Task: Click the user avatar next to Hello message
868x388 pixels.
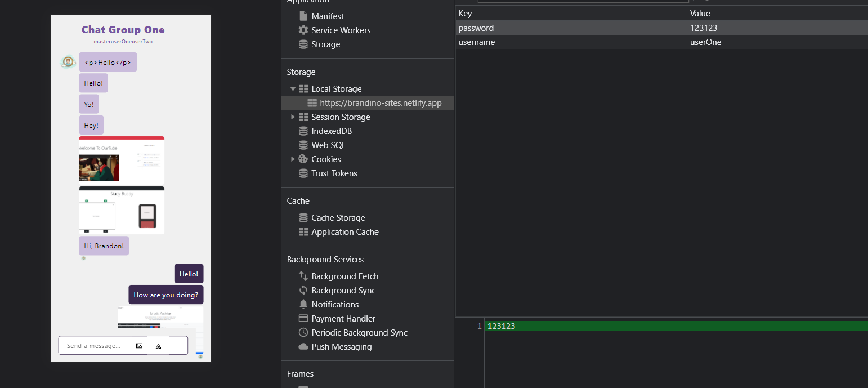Action: 68,61
